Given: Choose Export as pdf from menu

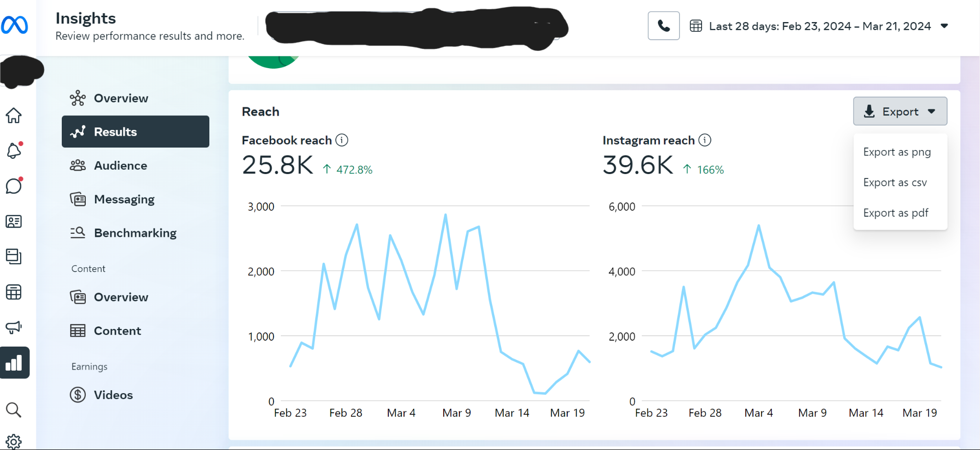Looking at the screenshot, I should pyautogui.click(x=896, y=212).
